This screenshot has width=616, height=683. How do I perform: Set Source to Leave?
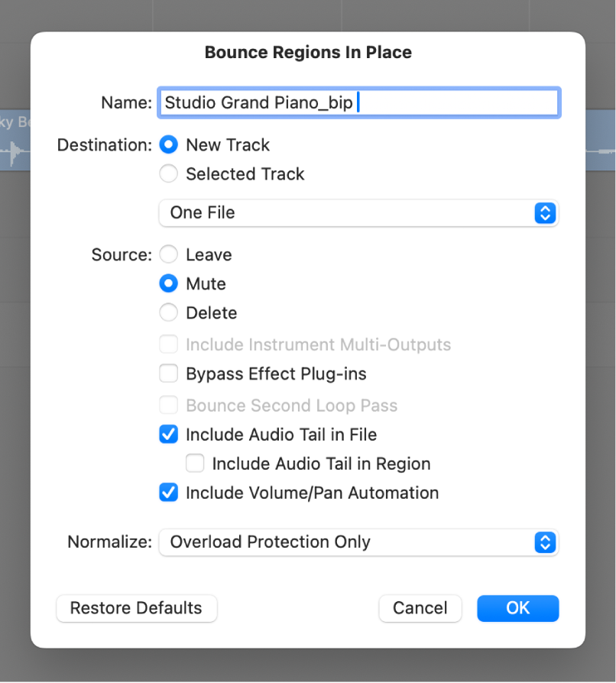click(x=168, y=254)
